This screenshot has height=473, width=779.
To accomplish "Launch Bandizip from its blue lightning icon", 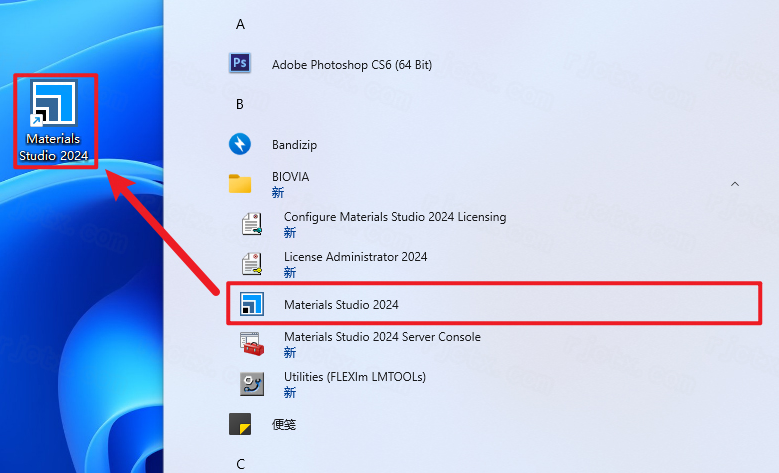I will pyautogui.click(x=240, y=144).
